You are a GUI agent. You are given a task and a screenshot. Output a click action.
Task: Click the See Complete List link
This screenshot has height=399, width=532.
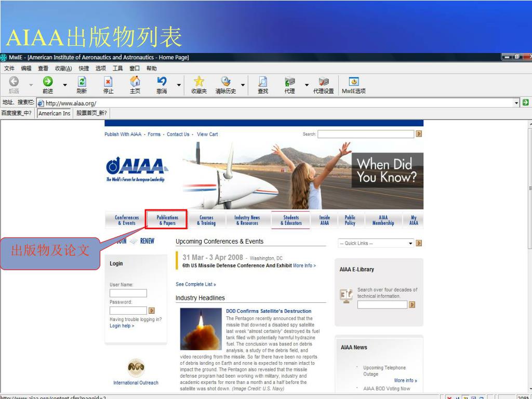[196, 284]
